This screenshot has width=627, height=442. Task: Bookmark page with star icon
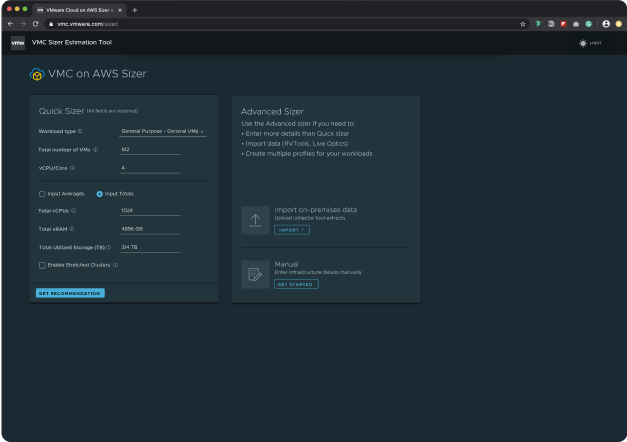[x=523, y=24]
